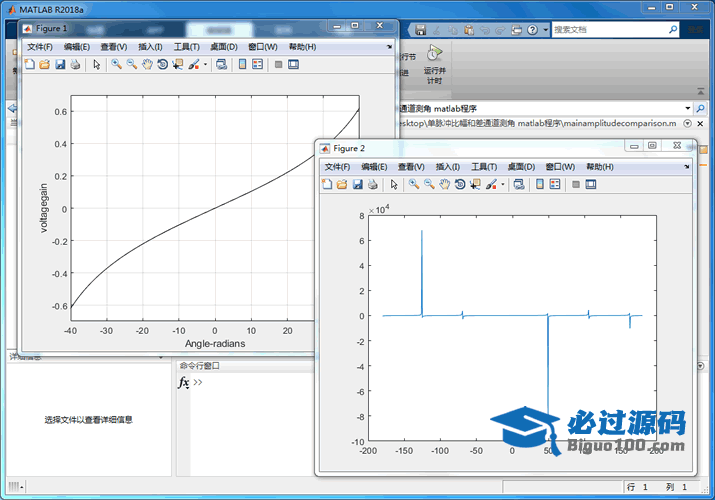This screenshot has width=715, height=500.
Task: Click Print icon in Figure 1 toolbar
Action: [75, 64]
